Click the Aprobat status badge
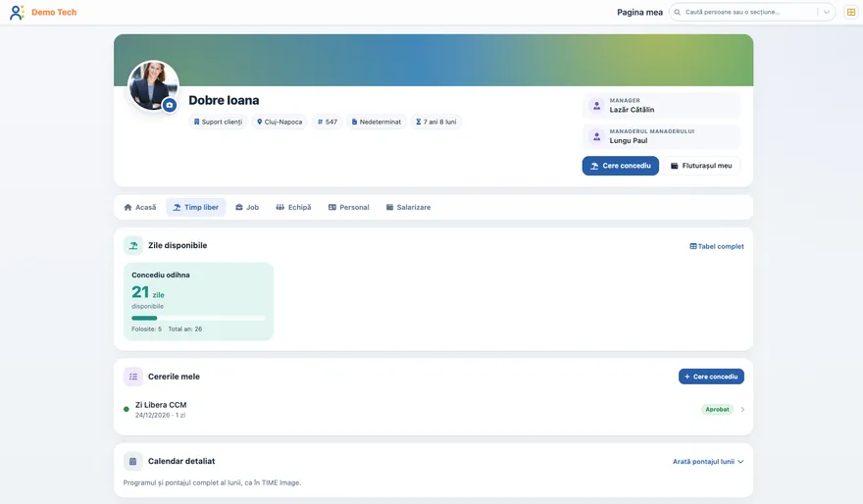Viewport: 863px width, 504px height. point(717,409)
